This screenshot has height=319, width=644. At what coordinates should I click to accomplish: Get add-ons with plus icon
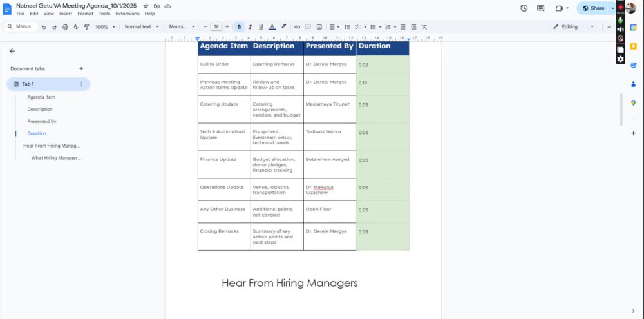point(633,133)
